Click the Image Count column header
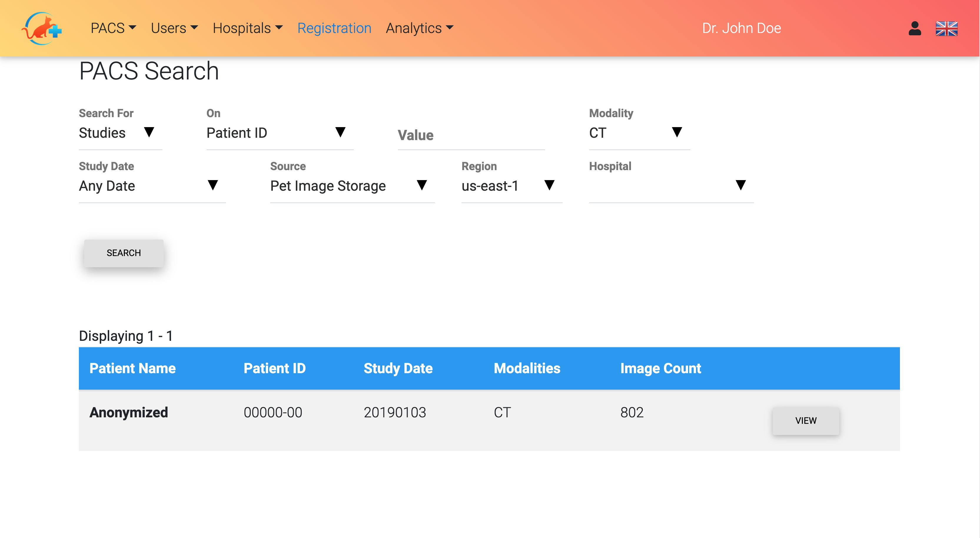 tap(660, 368)
